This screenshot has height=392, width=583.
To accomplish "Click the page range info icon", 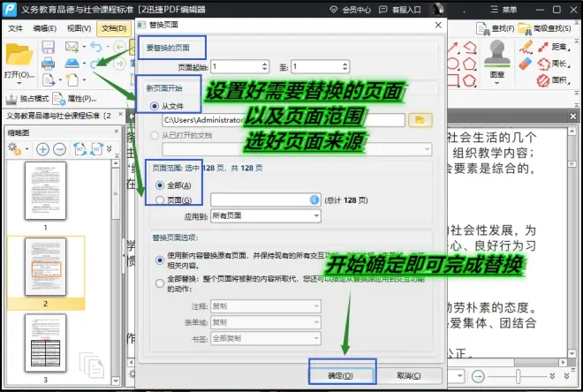I will (x=314, y=200).
